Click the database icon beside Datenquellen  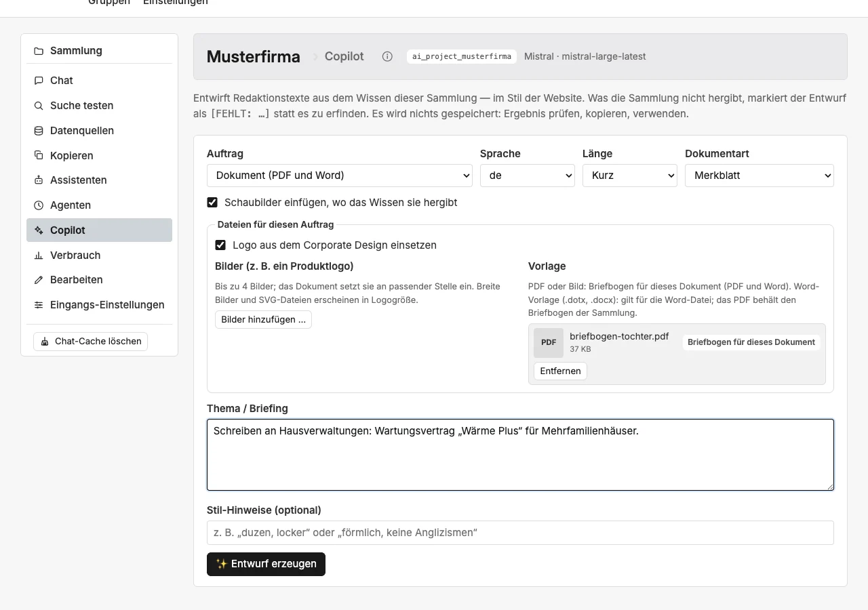(x=39, y=131)
